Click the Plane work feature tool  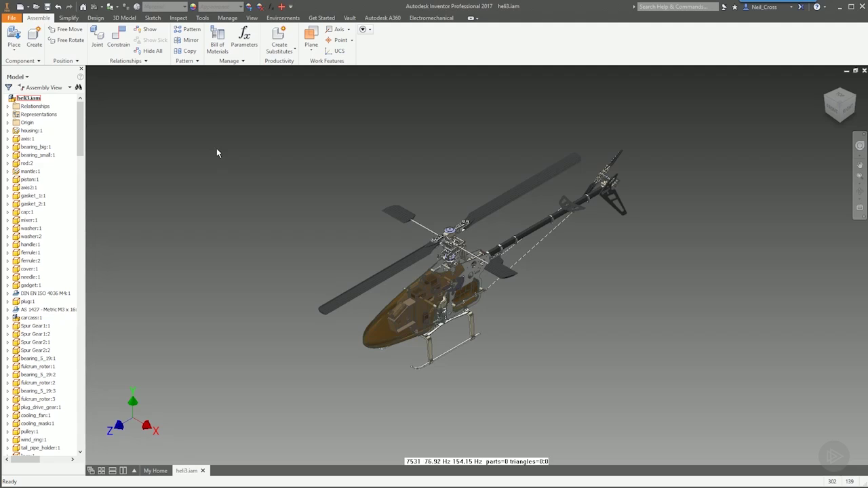311,38
